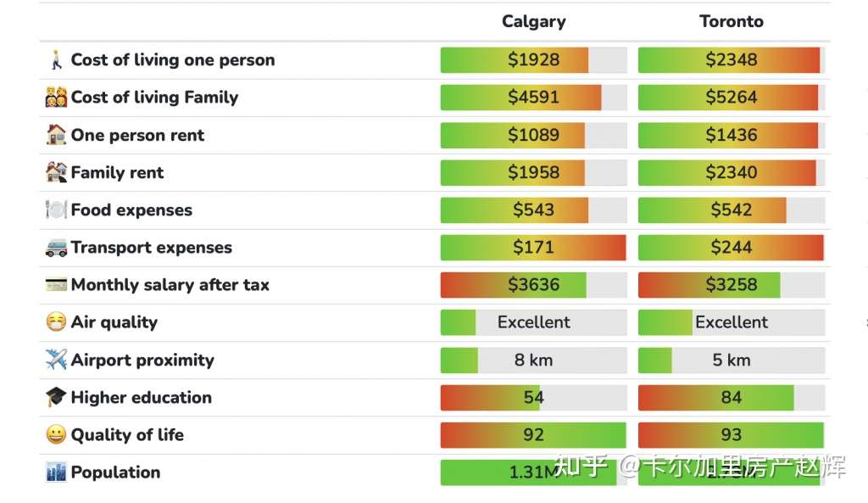Click the airplane icon beside Airport proximity
Viewport: 868px width, 503px height.
tap(56, 360)
